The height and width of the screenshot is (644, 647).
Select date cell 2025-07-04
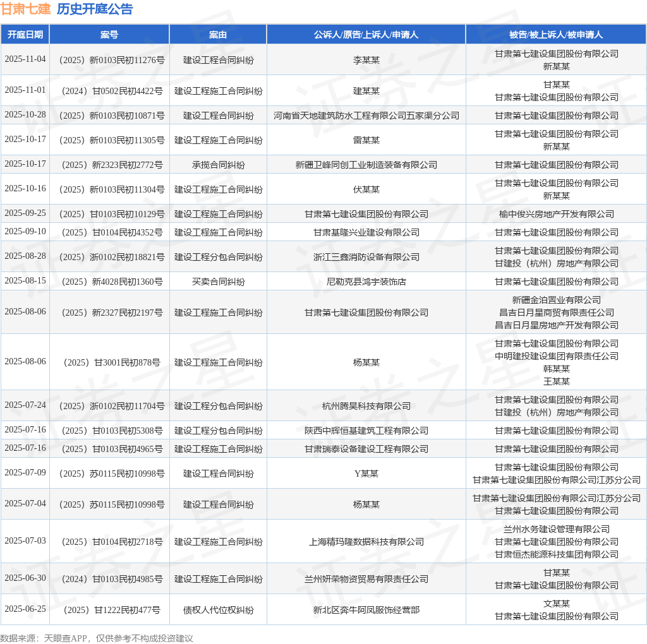25,503
